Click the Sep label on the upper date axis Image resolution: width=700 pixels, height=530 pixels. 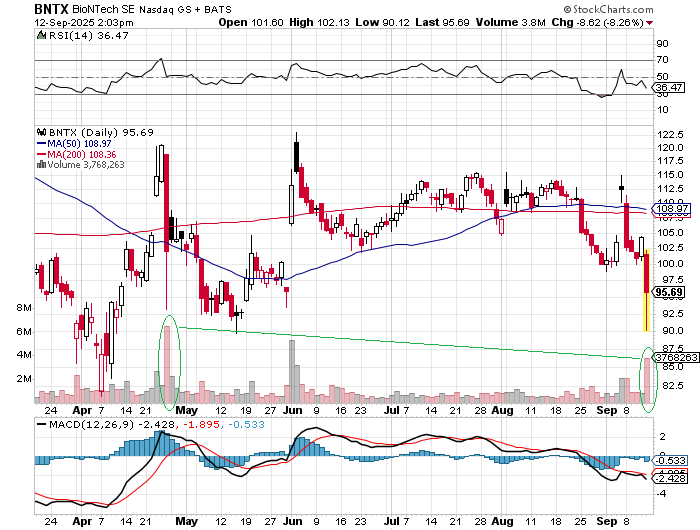click(x=607, y=410)
